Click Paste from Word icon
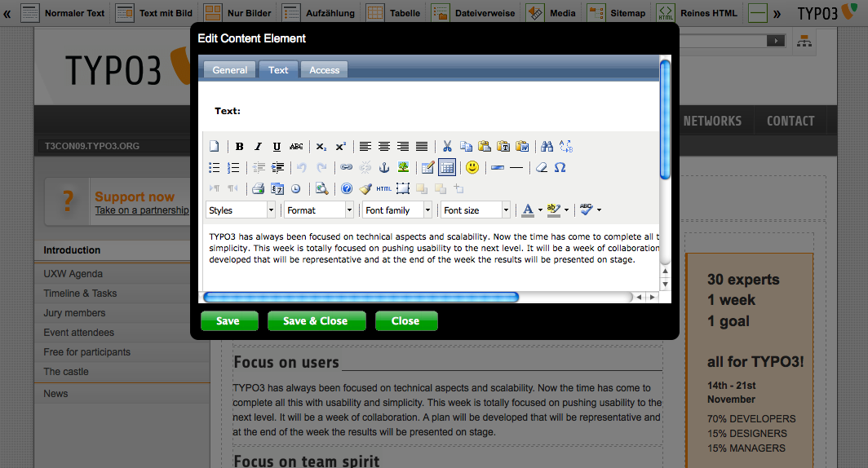This screenshot has height=468, width=868. 522,146
